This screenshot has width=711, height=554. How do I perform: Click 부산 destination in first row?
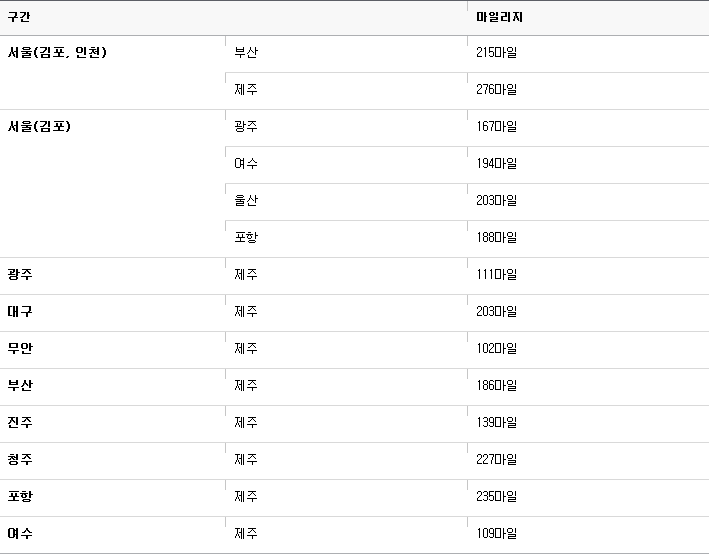[246, 53]
